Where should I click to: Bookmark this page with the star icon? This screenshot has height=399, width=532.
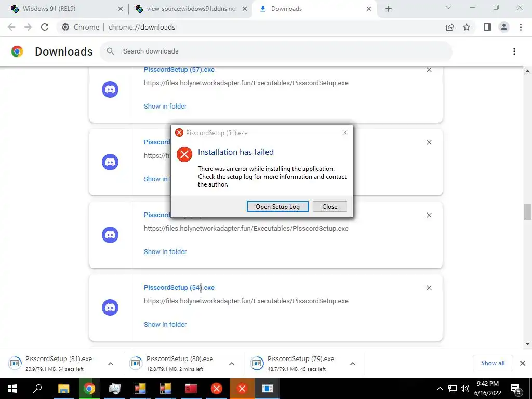click(467, 27)
